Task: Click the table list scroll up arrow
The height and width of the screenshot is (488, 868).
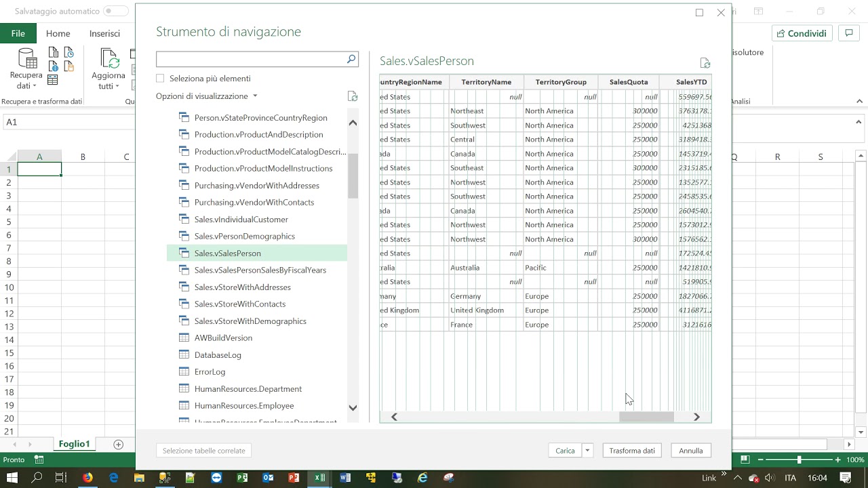Action: point(353,123)
